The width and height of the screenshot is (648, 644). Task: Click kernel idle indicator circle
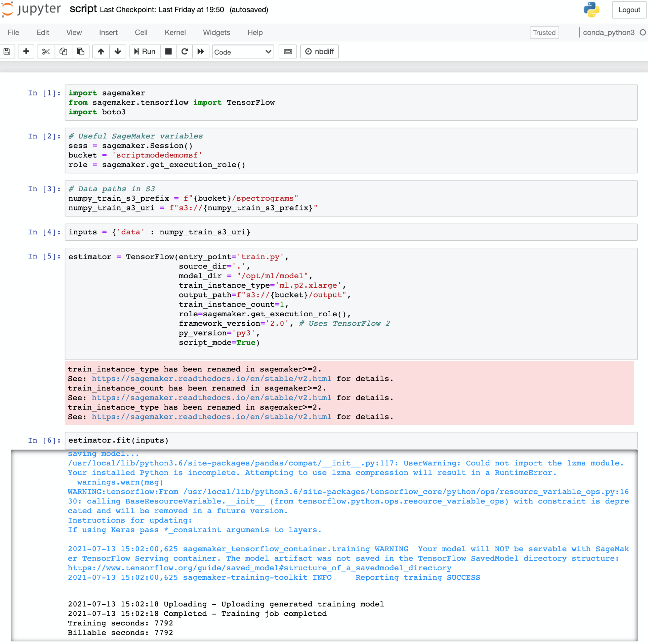click(x=643, y=32)
